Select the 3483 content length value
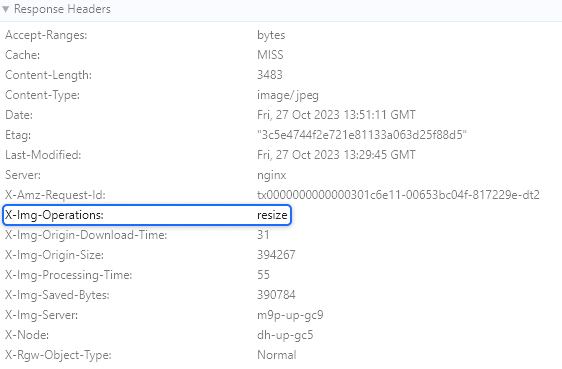 tap(270, 75)
